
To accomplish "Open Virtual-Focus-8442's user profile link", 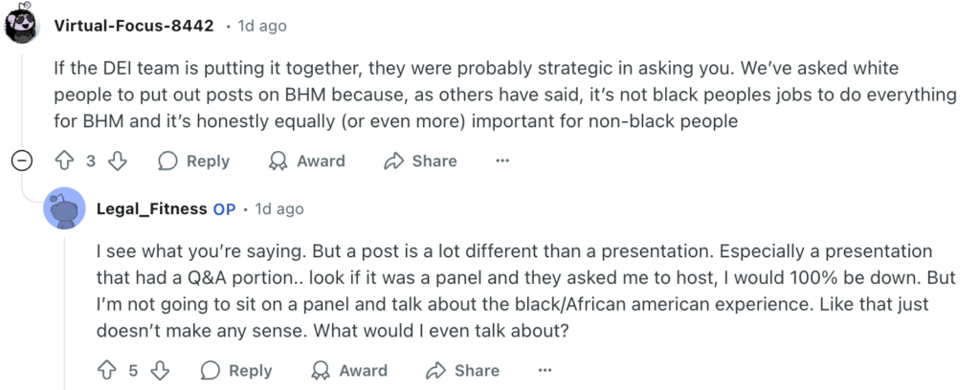I will [134, 26].
